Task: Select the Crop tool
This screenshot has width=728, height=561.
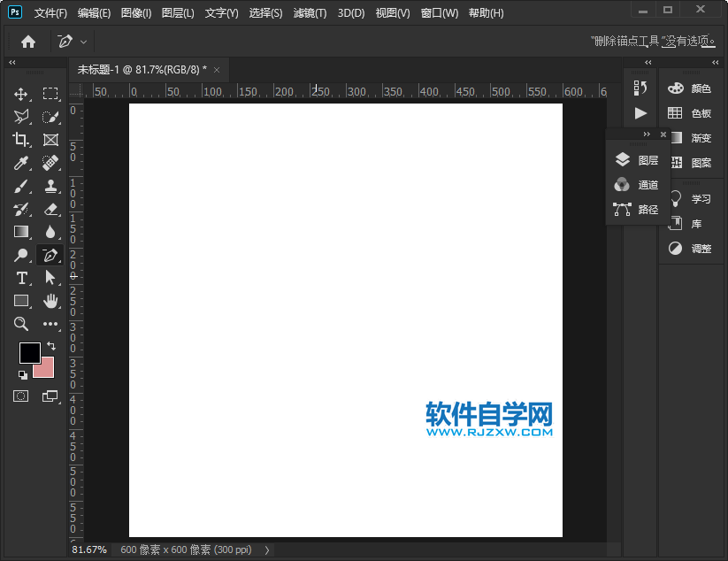Action: (x=21, y=140)
